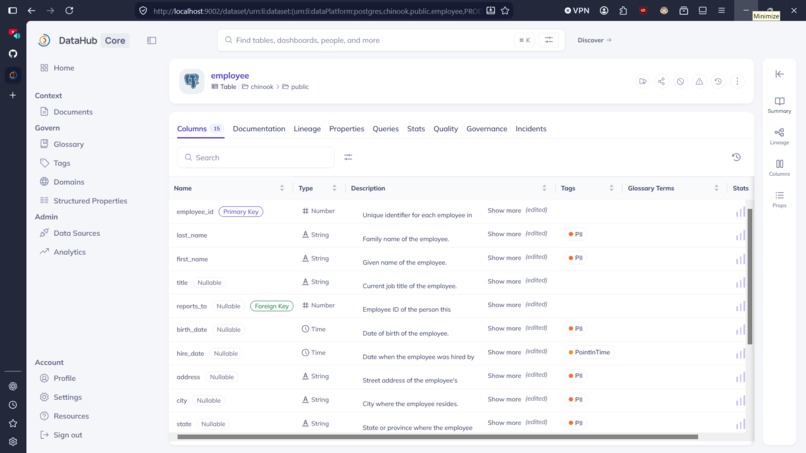The width and height of the screenshot is (806, 453).
Task: Reload the page with browser refresh button
Action: (69, 10)
